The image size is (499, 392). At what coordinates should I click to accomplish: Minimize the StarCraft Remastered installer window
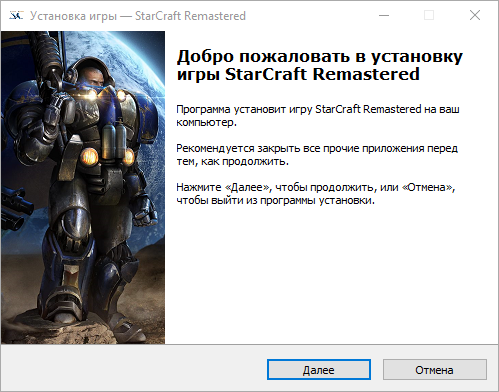(384, 15)
